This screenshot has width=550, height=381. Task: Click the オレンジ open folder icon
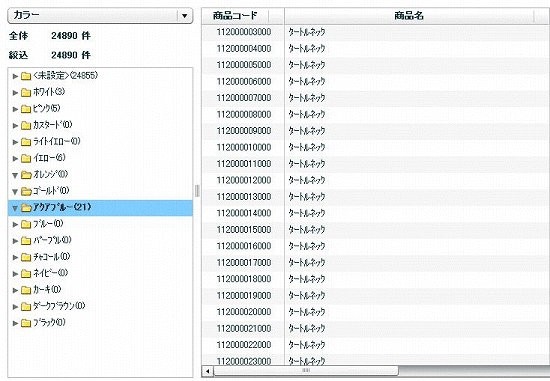pyautogui.click(x=26, y=175)
